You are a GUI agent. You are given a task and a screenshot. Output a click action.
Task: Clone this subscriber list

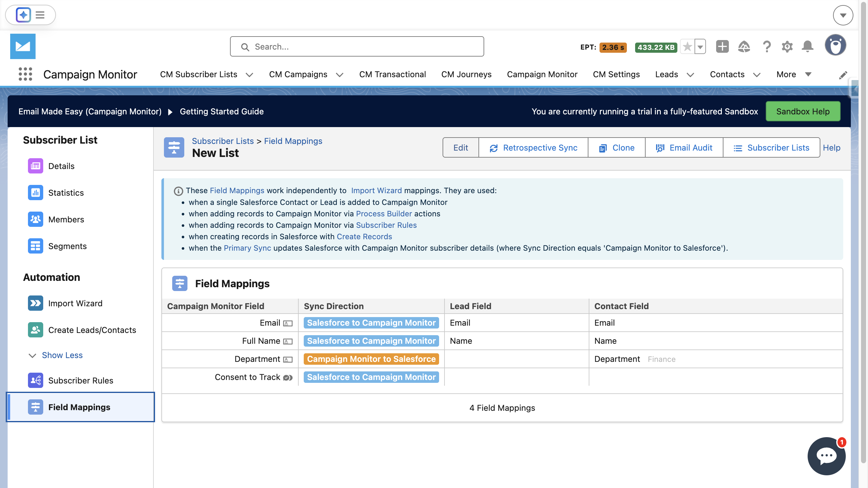pyautogui.click(x=616, y=147)
